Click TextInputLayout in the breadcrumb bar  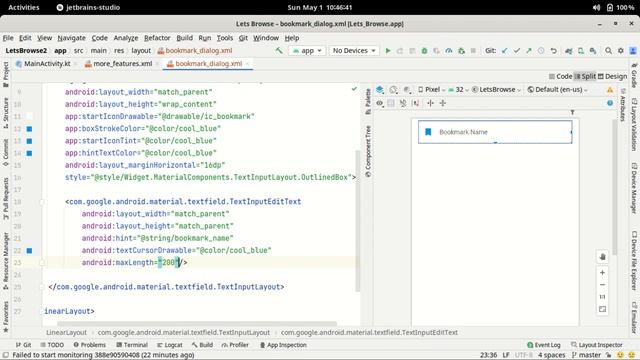[184, 333]
